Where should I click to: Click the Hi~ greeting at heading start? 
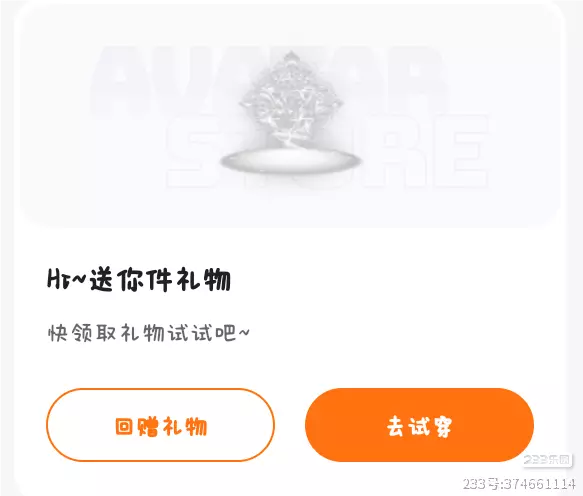coord(67,279)
